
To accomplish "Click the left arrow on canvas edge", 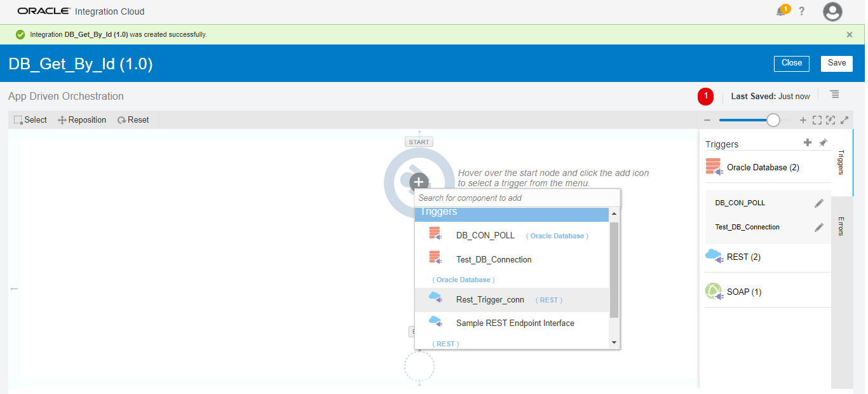I will click(14, 289).
